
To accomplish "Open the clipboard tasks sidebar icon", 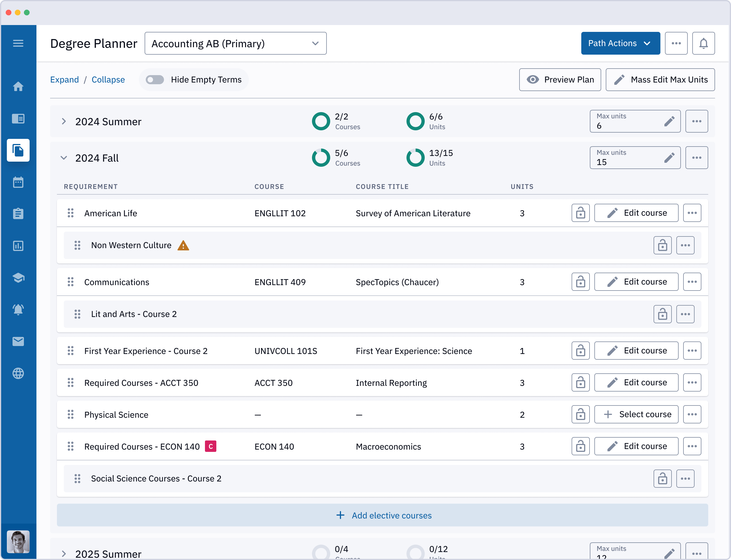I will click(x=18, y=214).
